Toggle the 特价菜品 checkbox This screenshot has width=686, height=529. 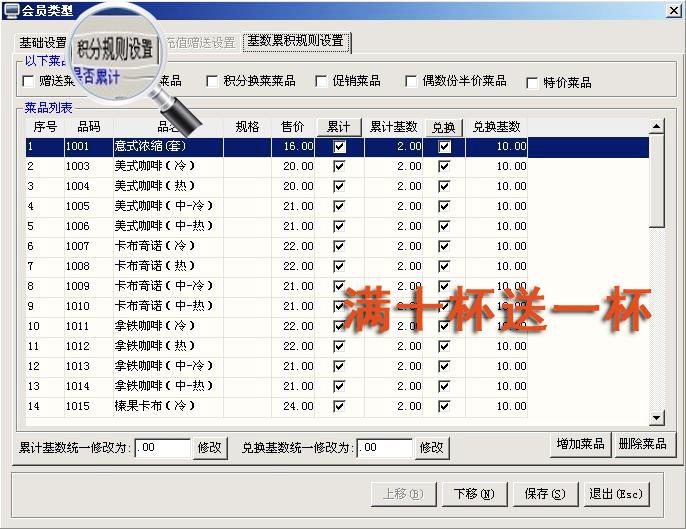(532, 83)
